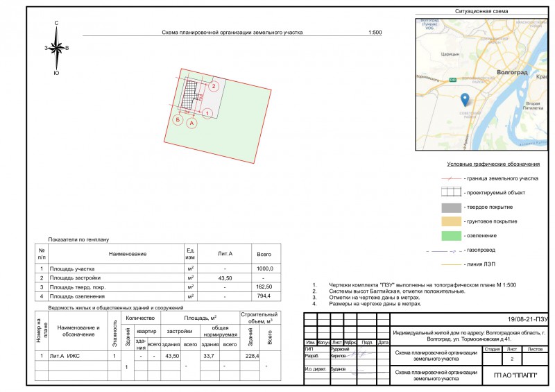This screenshot has width=555, height=392.
Task: Click the gray твердое покрытие legend swatch
Action: coord(452,207)
